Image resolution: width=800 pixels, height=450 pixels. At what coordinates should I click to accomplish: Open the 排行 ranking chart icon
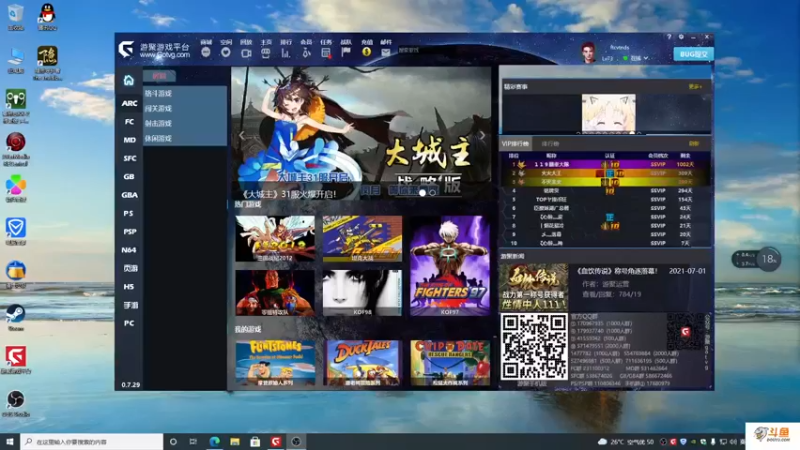[x=286, y=53]
